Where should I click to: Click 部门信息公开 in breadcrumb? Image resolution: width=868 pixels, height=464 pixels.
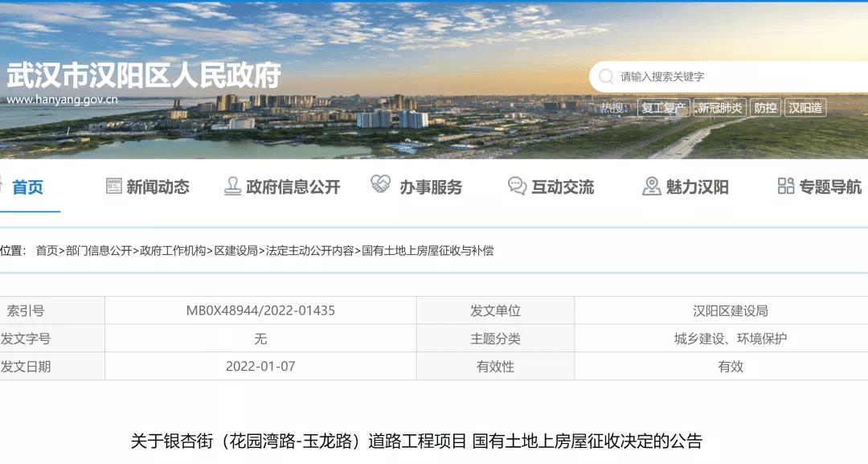(x=99, y=251)
